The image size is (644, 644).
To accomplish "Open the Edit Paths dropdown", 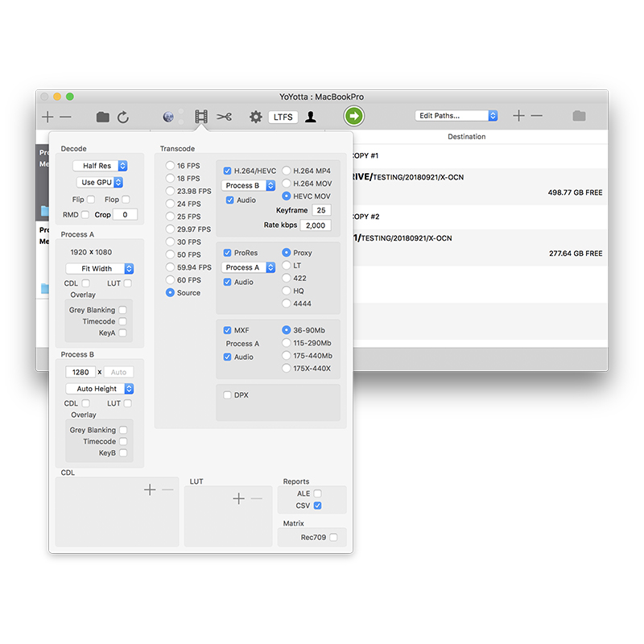I will (456, 116).
